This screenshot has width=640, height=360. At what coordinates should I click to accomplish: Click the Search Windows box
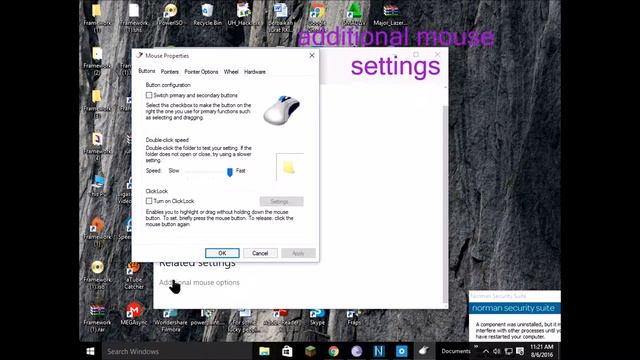pyautogui.click(x=176, y=351)
